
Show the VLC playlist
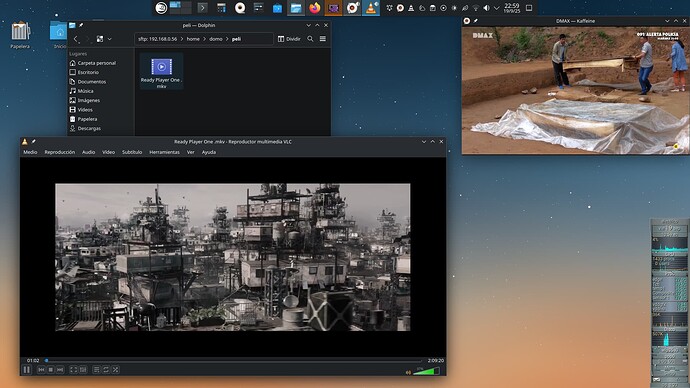pos(96,370)
